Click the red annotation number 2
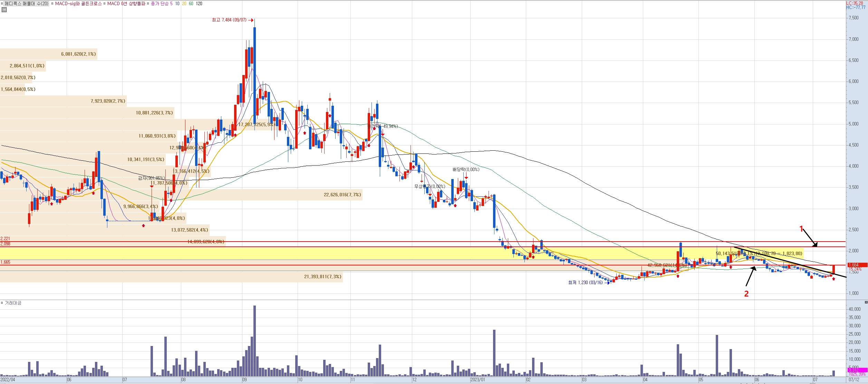 tap(746, 294)
